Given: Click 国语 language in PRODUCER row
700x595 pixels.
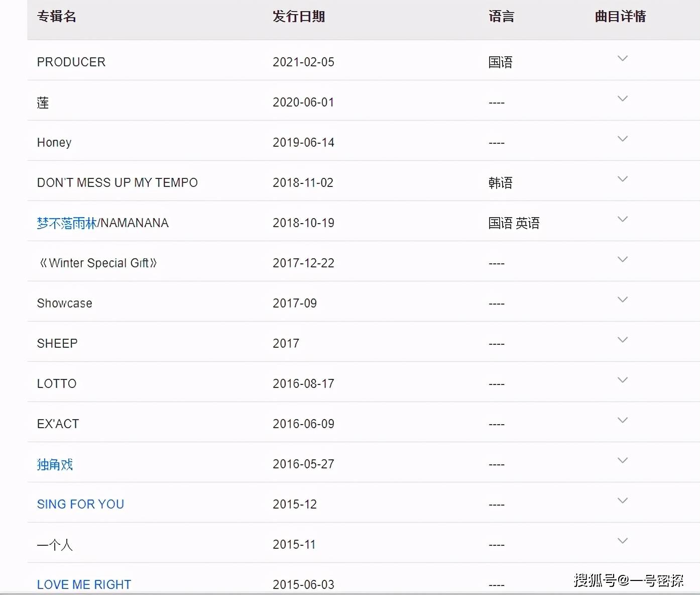Looking at the screenshot, I should click(x=501, y=62).
